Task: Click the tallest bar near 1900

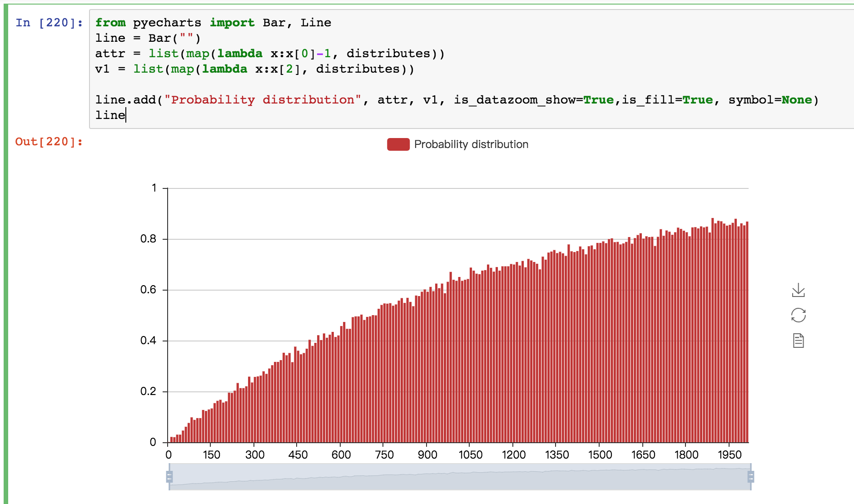Action: coord(713,330)
